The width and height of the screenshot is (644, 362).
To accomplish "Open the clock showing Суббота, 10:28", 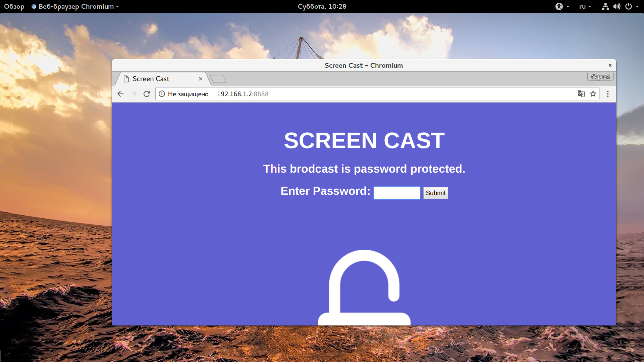I will tap(322, 6).
